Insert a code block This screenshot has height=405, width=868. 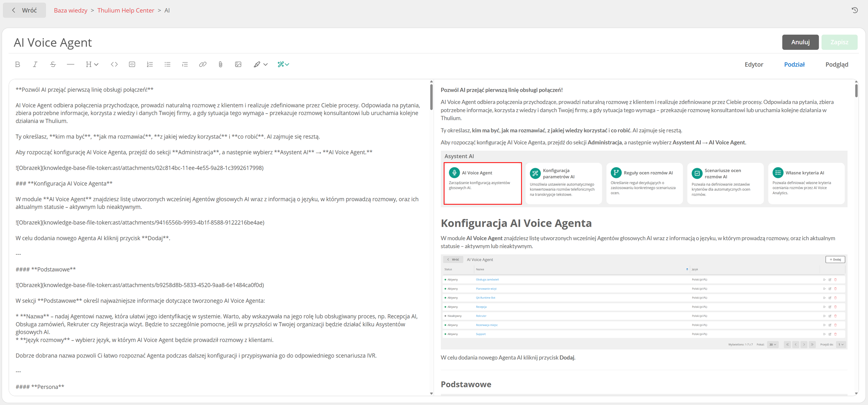(x=132, y=64)
